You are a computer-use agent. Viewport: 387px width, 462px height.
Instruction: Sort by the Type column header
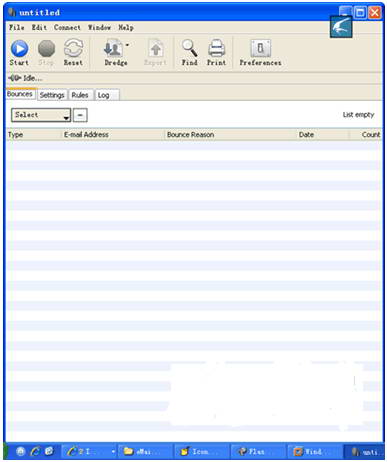coord(34,135)
